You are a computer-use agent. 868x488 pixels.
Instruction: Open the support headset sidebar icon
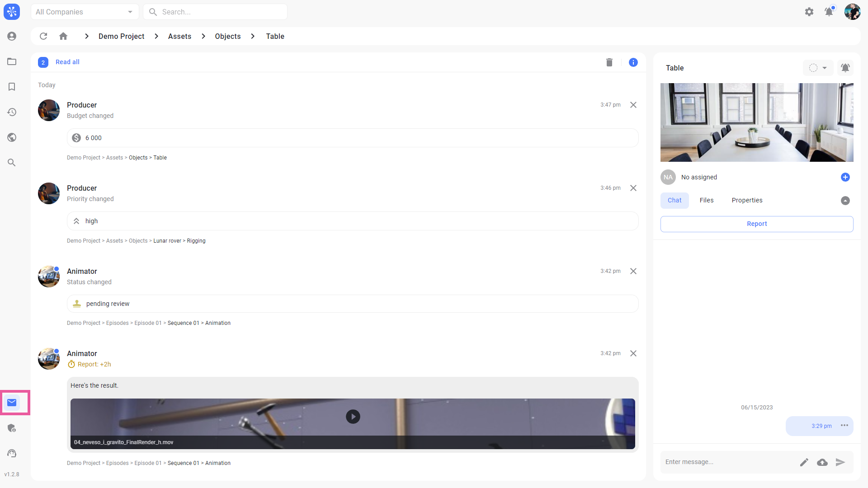click(12, 453)
